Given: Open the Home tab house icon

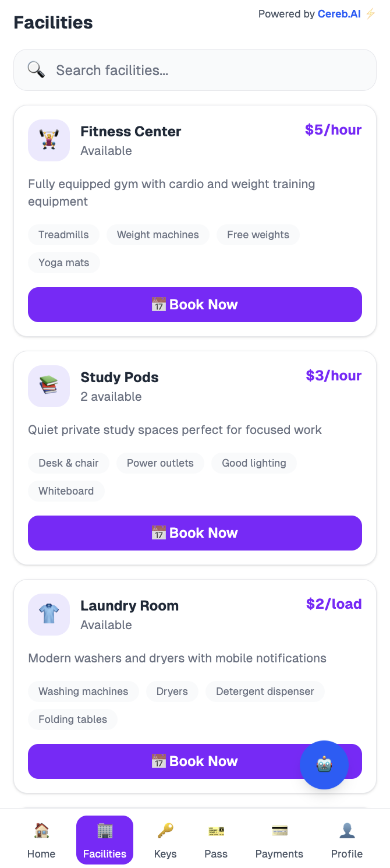Looking at the screenshot, I should (x=41, y=830).
